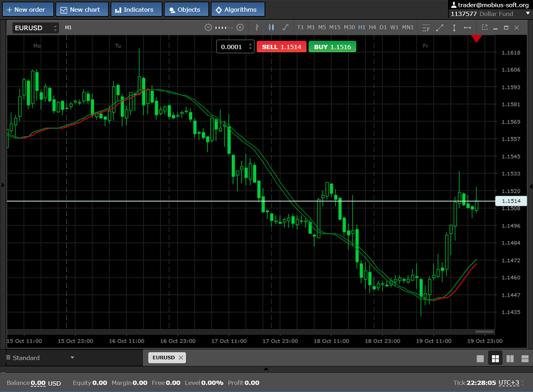Open the Algorithms menu

tap(238, 10)
